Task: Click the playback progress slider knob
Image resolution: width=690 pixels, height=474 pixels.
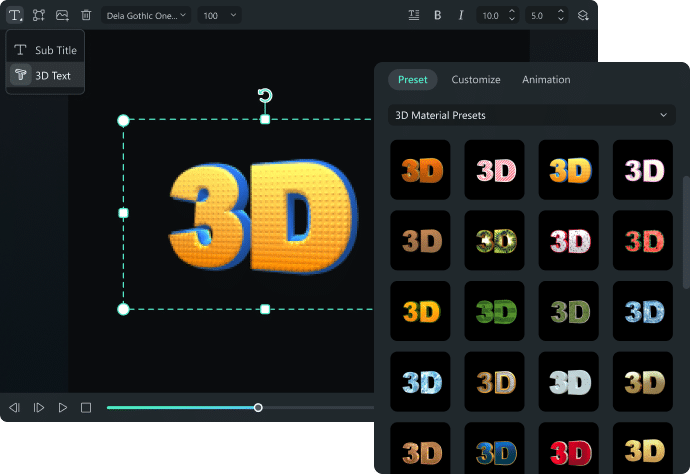Action: tap(258, 408)
